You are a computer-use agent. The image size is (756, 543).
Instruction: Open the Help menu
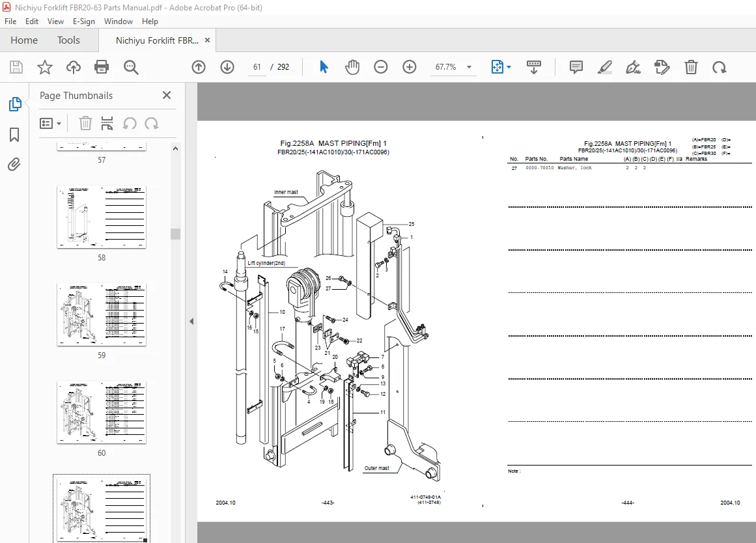point(150,21)
